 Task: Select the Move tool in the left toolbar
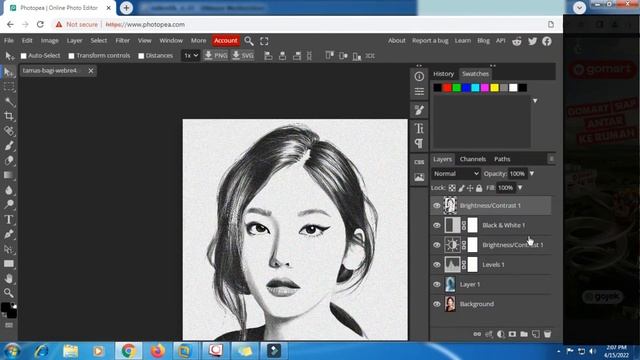pyautogui.click(x=9, y=72)
